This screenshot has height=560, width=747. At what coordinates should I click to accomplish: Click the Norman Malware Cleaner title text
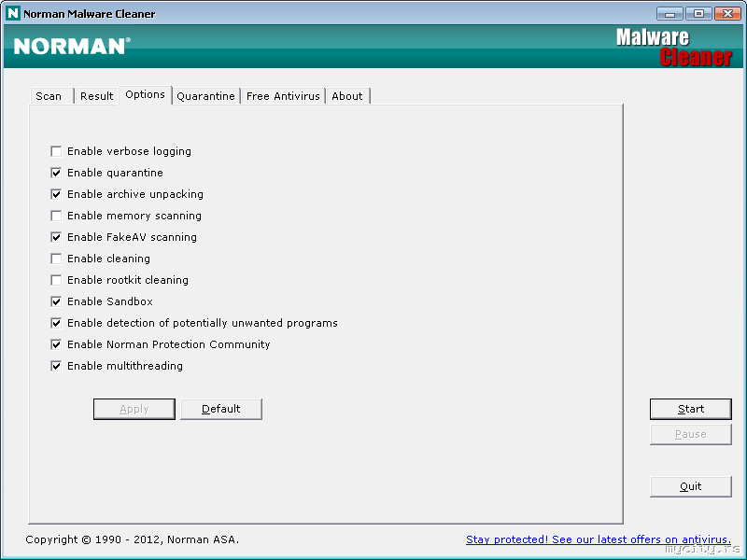coord(90,14)
